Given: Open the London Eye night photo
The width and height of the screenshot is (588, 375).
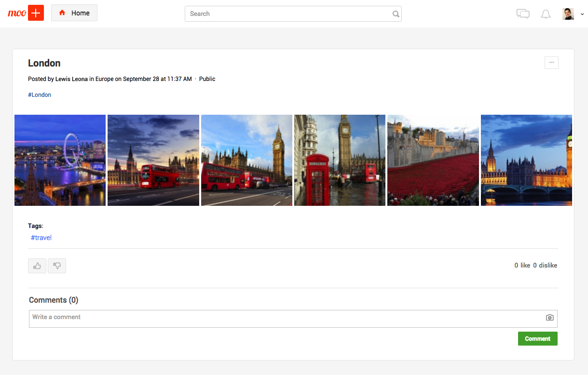Looking at the screenshot, I should pos(60,160).
